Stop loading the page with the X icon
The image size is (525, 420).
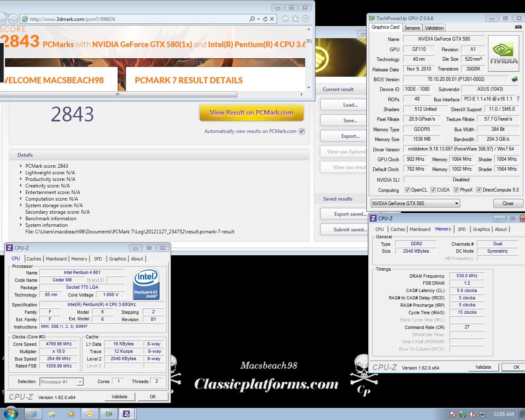click(x=272, y=19)
